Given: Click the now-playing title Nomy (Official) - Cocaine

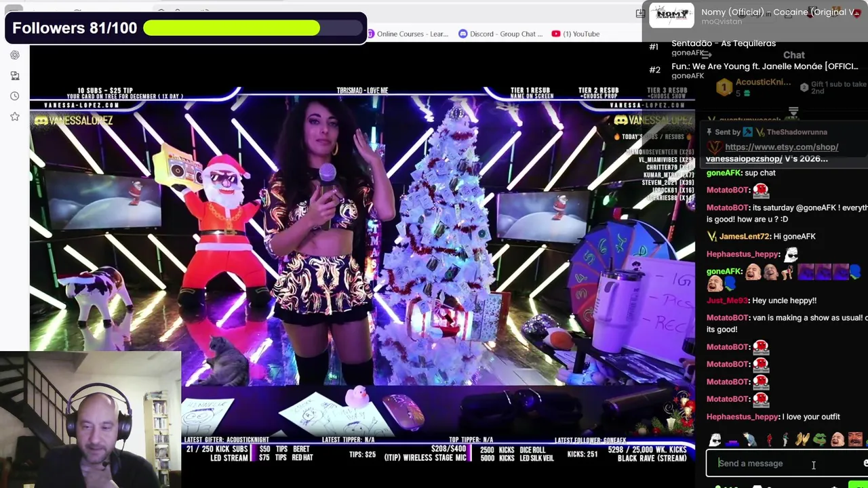Looking at the screenshot, I should 781,12.
